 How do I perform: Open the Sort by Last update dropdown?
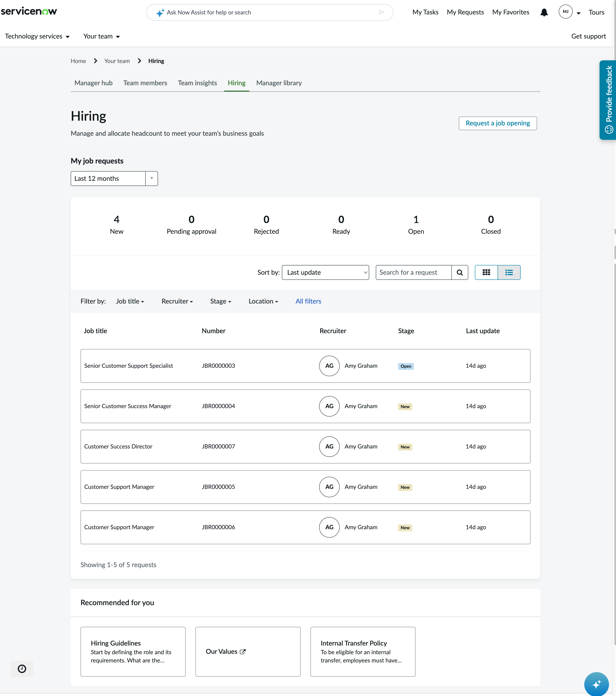click(325, 272)
